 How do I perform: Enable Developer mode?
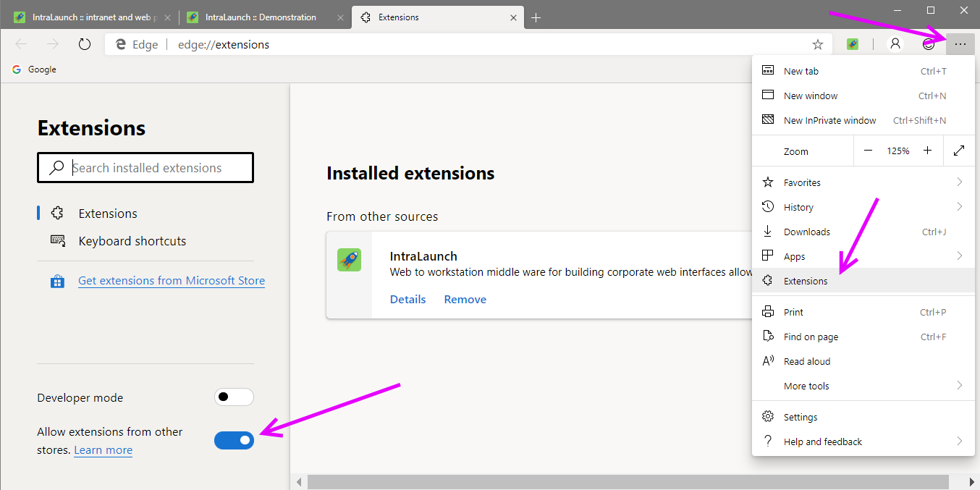point(234,397)
